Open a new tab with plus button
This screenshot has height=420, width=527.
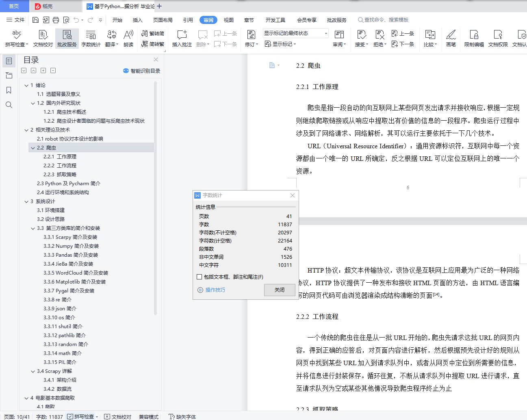click(159, 6)
